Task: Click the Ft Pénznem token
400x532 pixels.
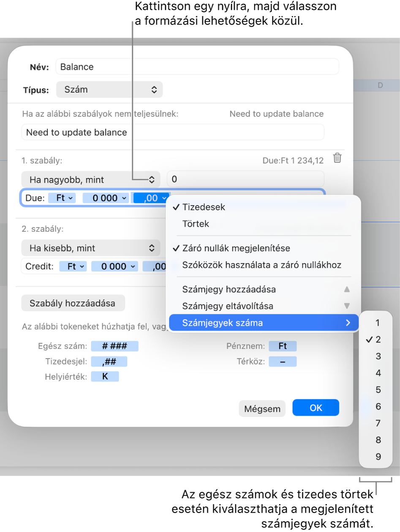Action: [x=283, y=346]
